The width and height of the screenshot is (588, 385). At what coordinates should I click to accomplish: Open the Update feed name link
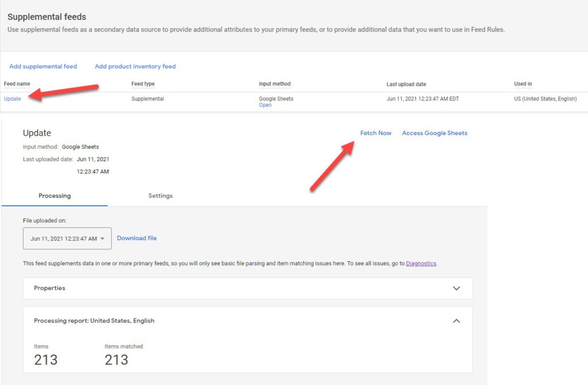pos(13,99)
